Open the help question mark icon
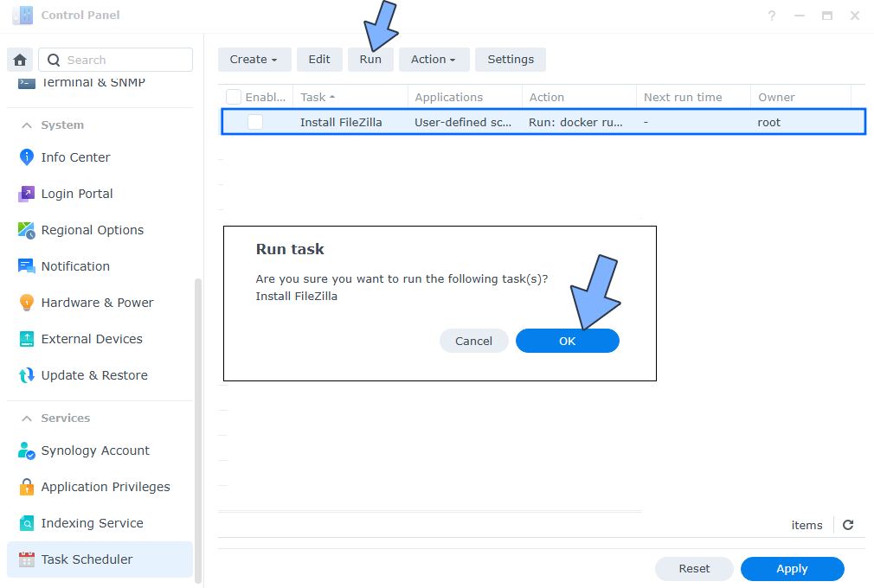Image resolution: width=874 pixels, height=588 pixels. pyautogui.click(x=771, y=16)
